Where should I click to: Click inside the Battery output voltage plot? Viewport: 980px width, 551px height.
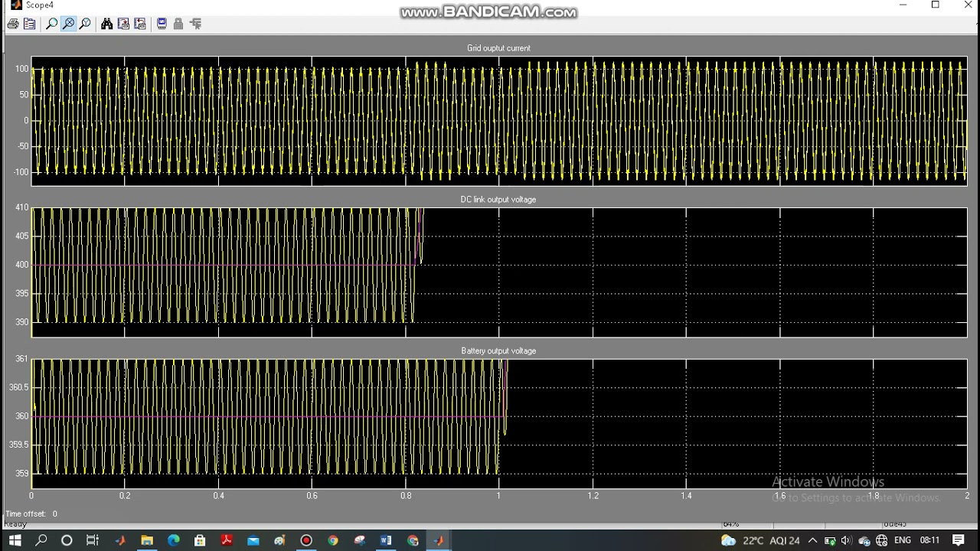pos(499,424)
